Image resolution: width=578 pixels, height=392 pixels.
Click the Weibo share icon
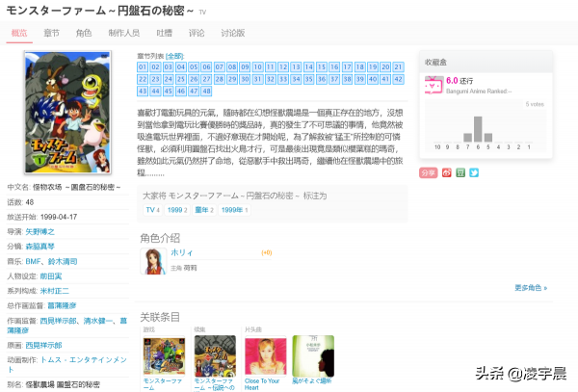446,172
